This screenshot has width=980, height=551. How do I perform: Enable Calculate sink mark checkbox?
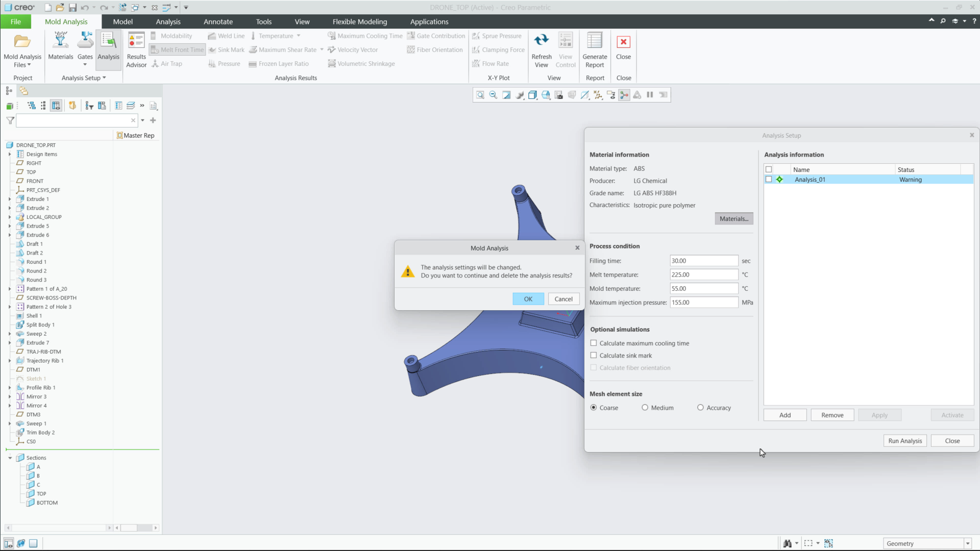coord(594,356)
